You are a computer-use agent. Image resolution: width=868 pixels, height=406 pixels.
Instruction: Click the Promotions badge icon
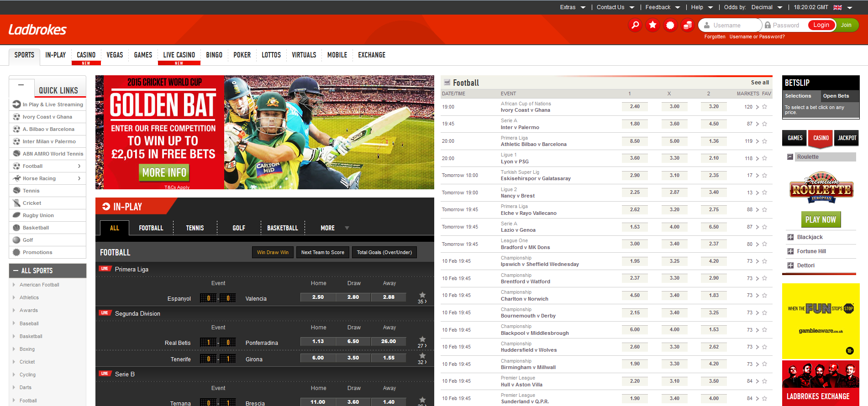pos(17,252)
